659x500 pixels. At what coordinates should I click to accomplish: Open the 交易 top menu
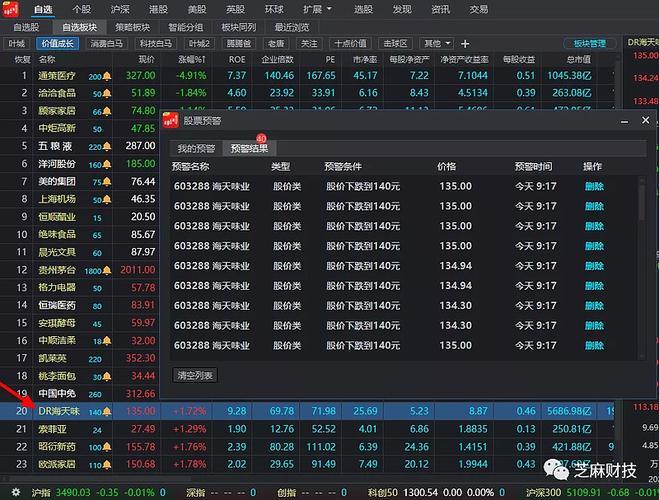[479, 9]
